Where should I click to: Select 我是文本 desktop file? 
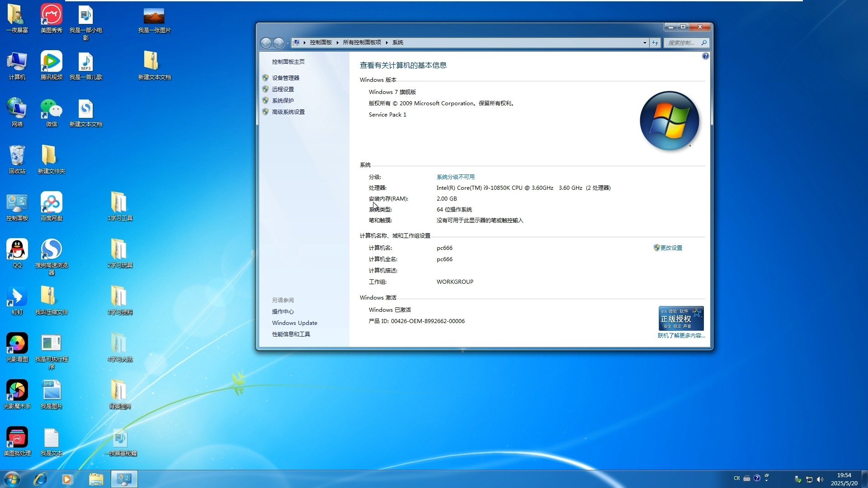[51, 442]
